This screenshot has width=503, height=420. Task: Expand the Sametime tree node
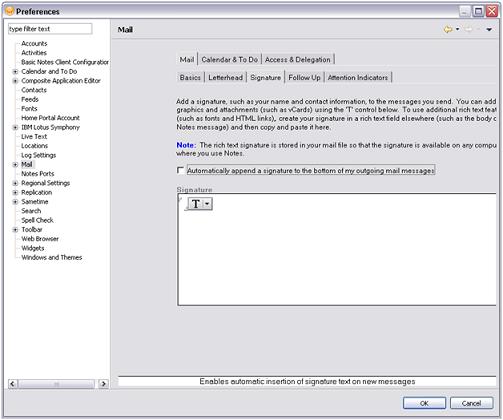(x=15, y=202)
